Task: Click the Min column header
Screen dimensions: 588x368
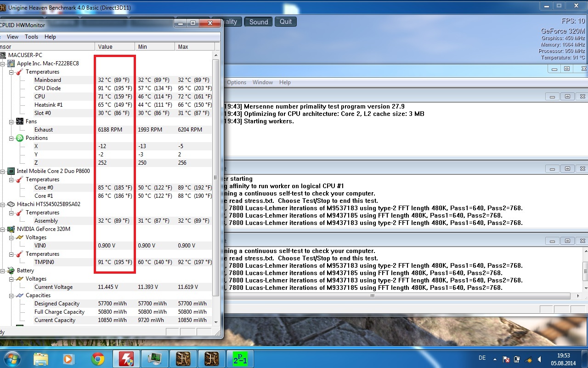Action: (155, 46)
